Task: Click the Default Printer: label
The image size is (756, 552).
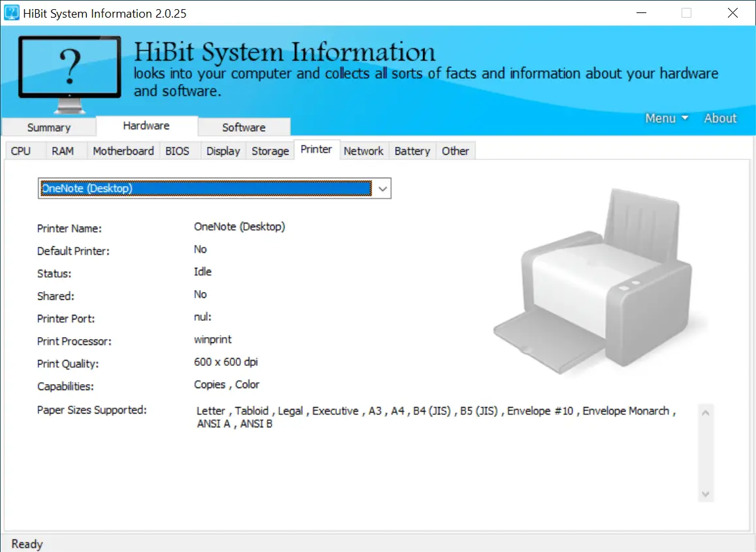Action: coord(73,251)
